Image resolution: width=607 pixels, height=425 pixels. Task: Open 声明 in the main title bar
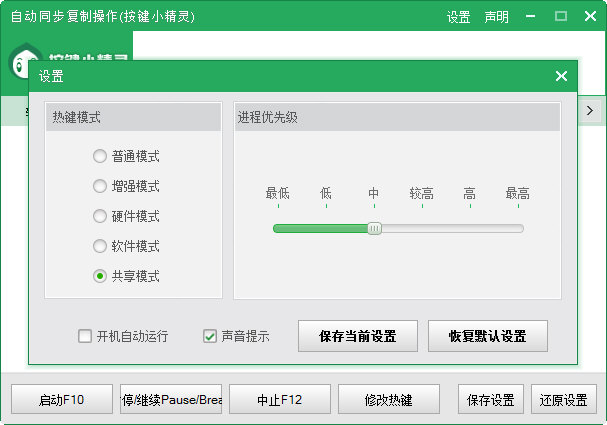click(496, 17)
